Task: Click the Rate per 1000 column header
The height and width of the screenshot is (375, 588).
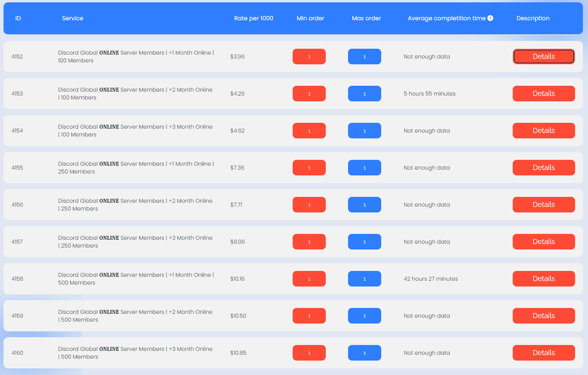Action: 254,18
